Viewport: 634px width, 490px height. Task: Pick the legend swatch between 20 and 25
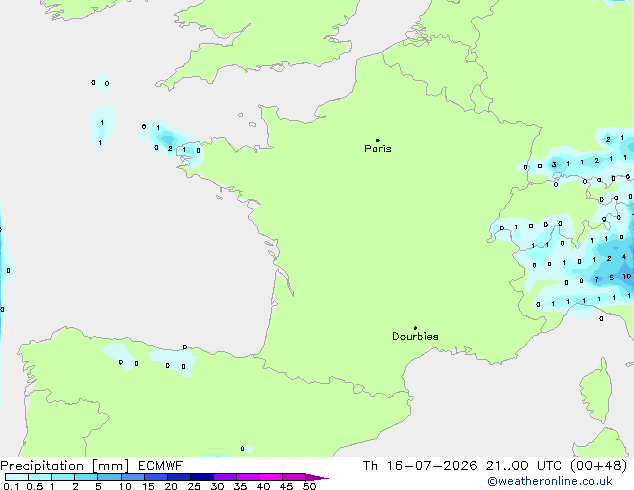tap(179, 477)
